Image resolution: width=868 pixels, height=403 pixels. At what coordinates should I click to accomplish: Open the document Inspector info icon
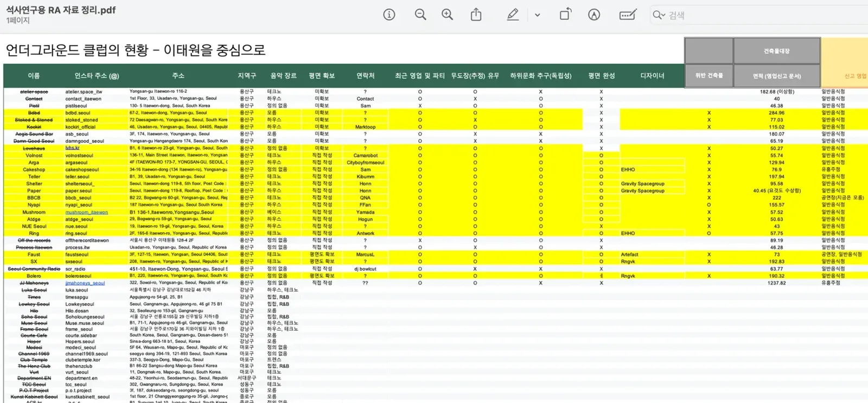pos(389,15)
